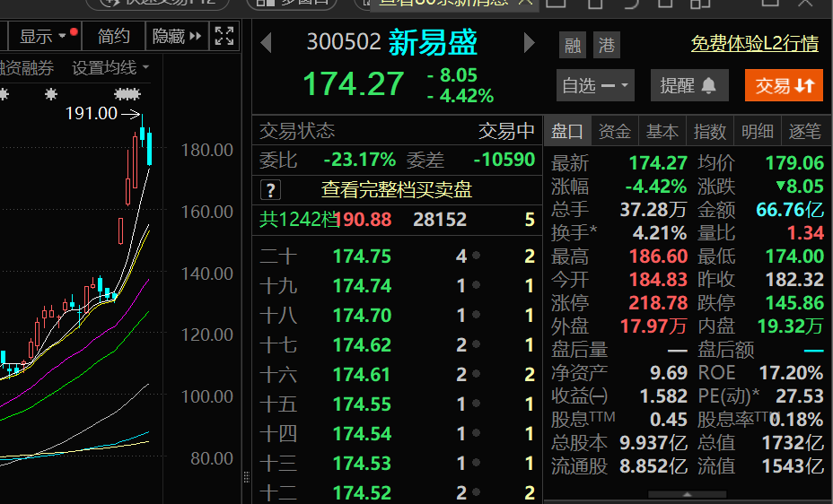Click the 跌停 value 145.86

click(794, 303)
